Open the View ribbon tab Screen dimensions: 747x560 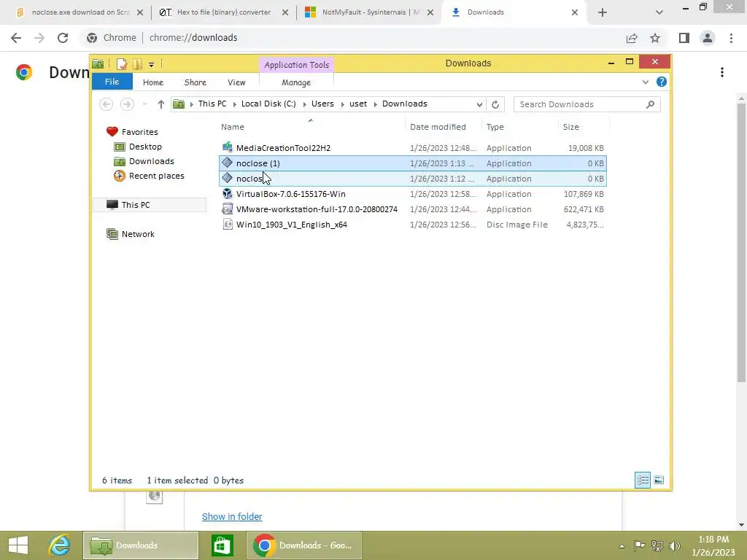tap(236, 82)
